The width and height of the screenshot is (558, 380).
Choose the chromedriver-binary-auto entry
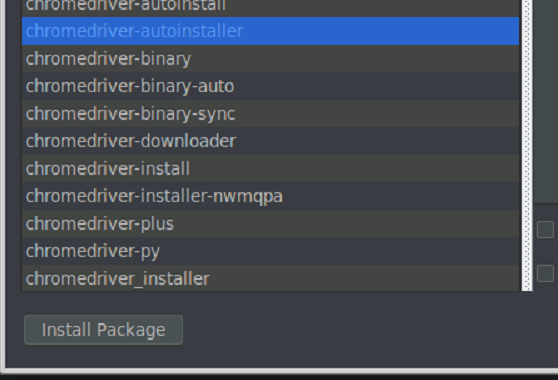pos(270,86)
